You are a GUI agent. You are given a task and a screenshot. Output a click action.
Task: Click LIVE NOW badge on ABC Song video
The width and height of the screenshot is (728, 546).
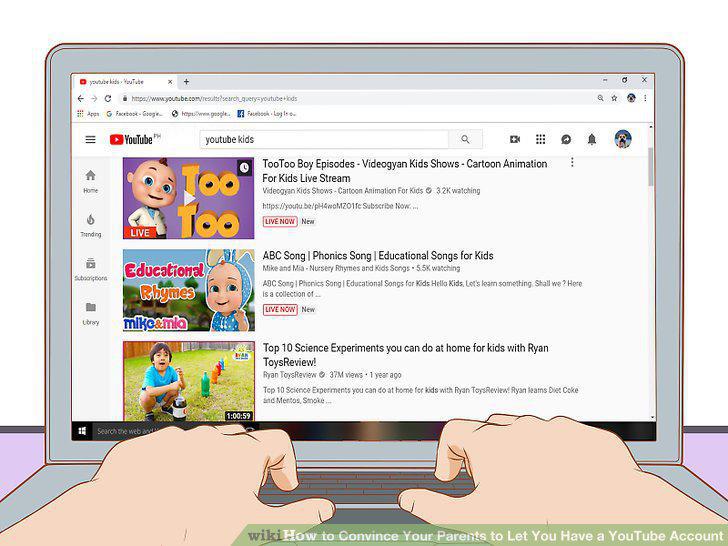click(x=280, y=309)
